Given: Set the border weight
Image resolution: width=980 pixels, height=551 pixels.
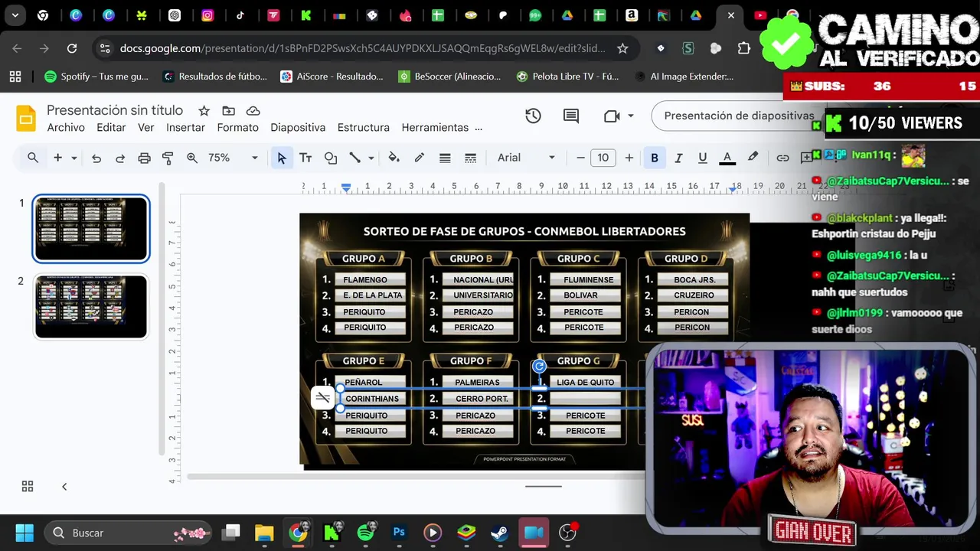Looking at the screenshot, I should (445, 158).
